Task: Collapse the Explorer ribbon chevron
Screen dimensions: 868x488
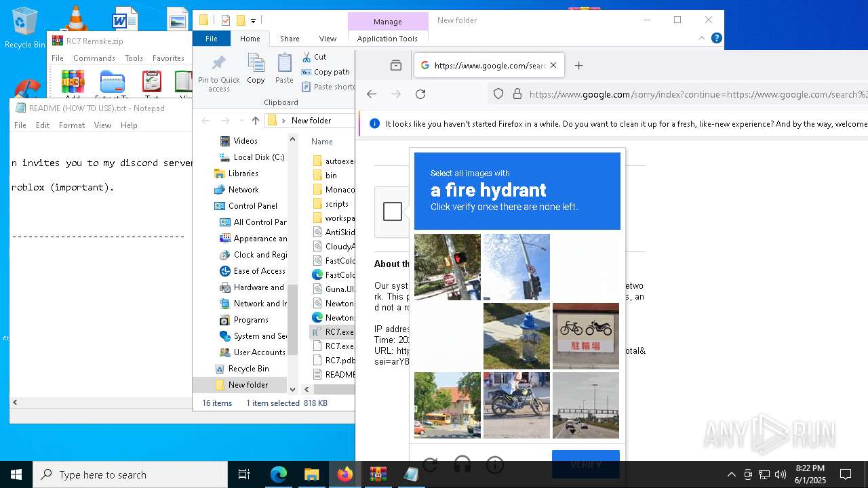Action: point(701,38)
